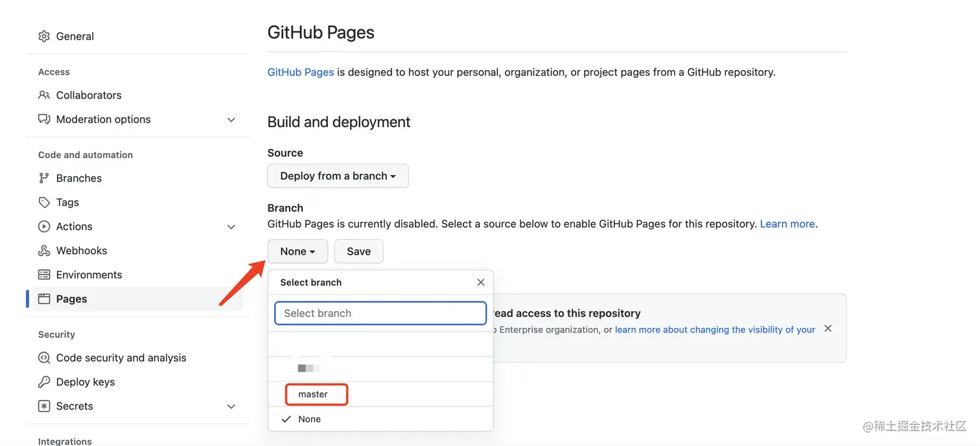Screen dimensions: 980x446
Task: Click the Code security shield-search icon
Action: (x=44, y=358)
